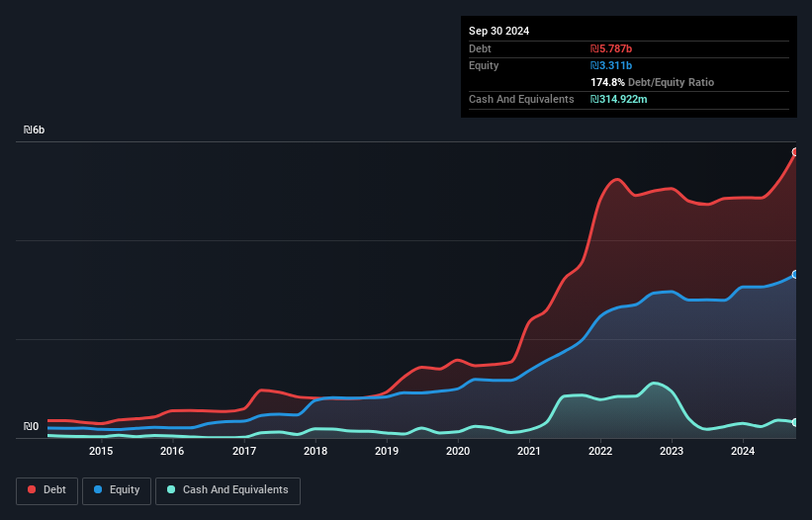Click the Debt row label in tooltip
This screenshot has width=812, height=520.
[480, 48]
